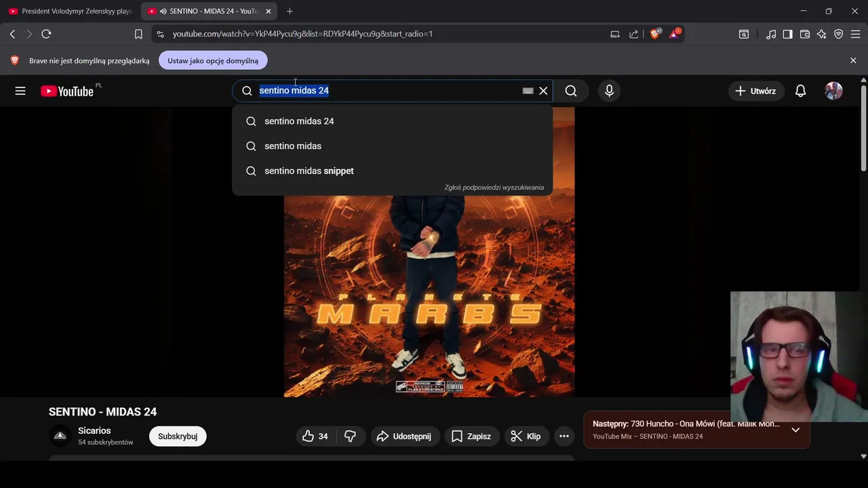The height and width of the screenshot is (488, 868).
Task: Go forward to the next page
Action: click(29, 34)
